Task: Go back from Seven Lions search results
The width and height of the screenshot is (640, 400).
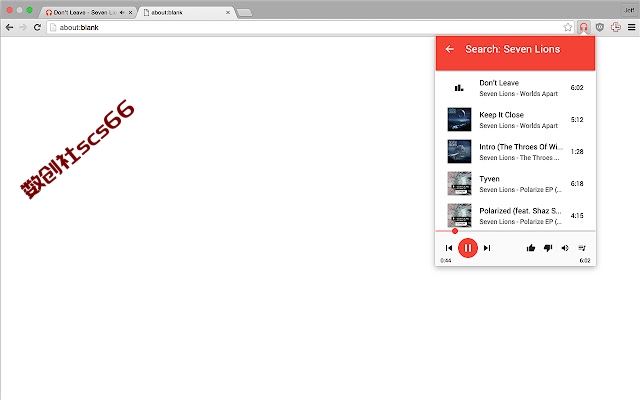Action: pyautogui.click(x=449, y=49)
